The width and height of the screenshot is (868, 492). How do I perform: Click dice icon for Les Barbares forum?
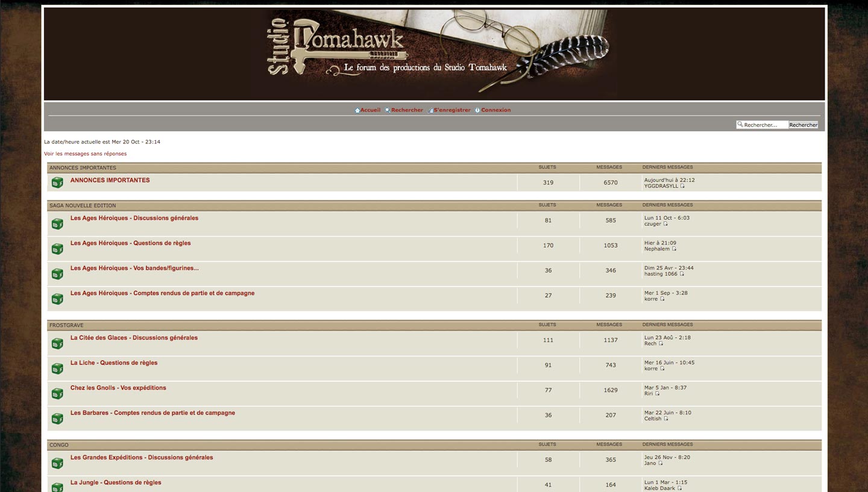click(x=57, y=419)
